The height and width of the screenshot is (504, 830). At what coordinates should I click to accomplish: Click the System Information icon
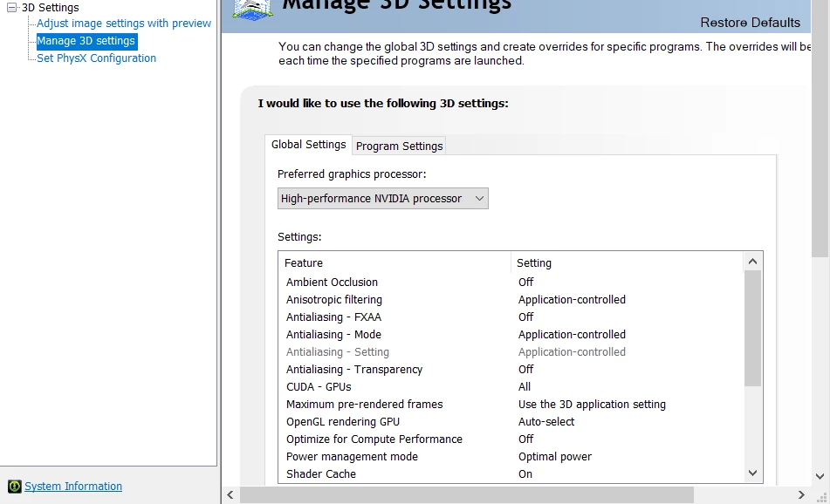click(x=15, y=486)
